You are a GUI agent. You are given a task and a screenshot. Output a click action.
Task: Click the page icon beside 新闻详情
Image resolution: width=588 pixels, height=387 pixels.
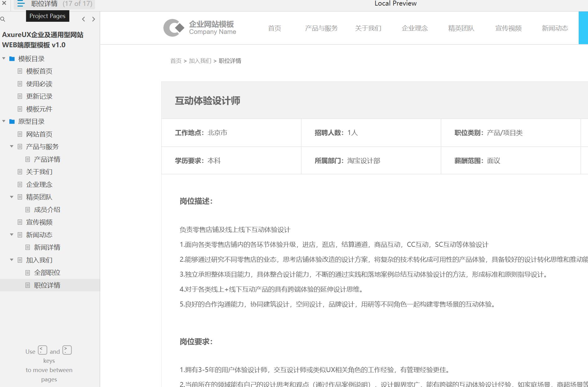click(28, 247)
